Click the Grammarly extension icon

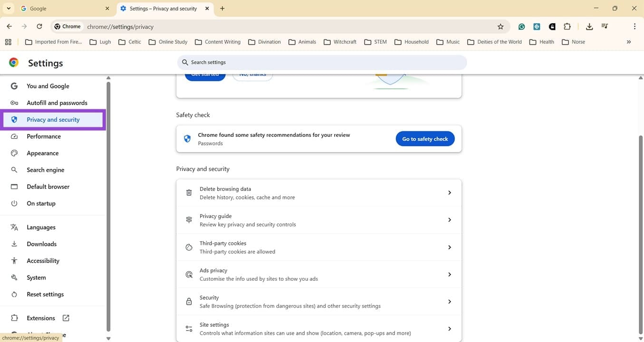tap(521, 27)
